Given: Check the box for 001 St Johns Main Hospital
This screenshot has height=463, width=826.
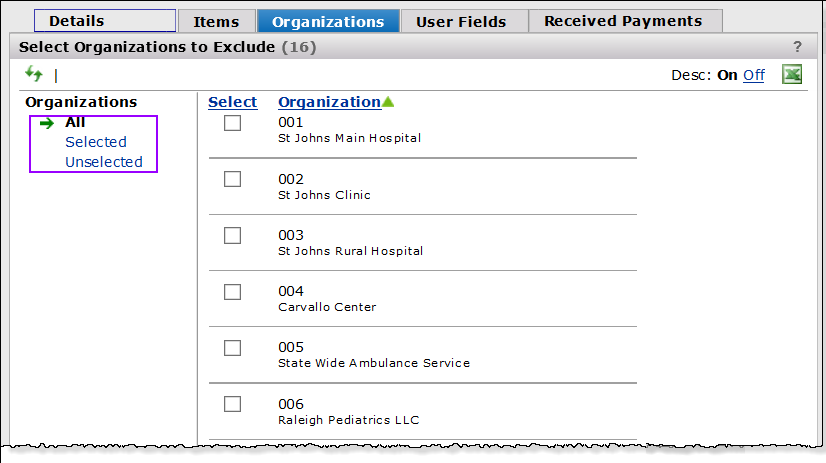Looking at the screenshot, I should point(233,123).
